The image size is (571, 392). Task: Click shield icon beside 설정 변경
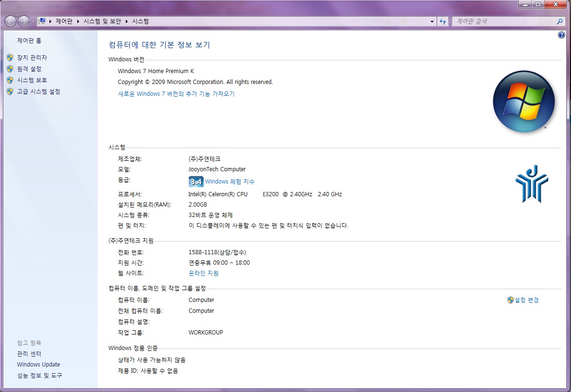click(x=510, y=300)
